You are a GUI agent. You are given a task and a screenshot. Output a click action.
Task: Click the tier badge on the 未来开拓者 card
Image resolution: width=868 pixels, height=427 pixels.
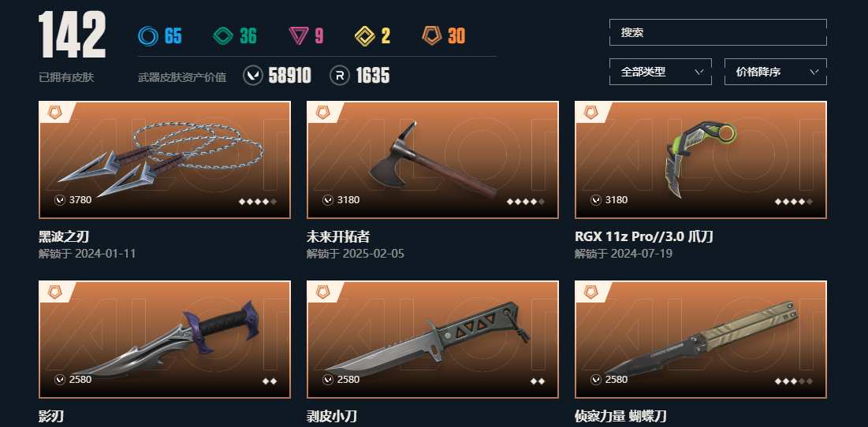pyautogui.click(x=322, y=113)
